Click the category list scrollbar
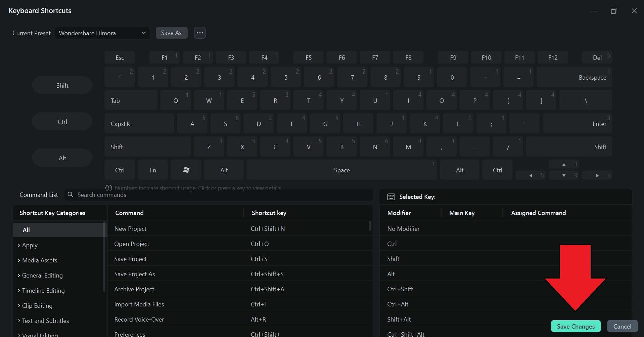Image resolution: width=644 pixels, height=337 pixels. click(104, 256)
